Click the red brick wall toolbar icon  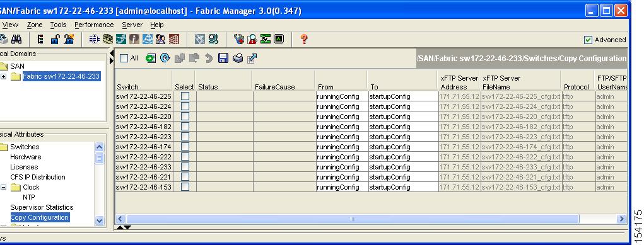(x=173, y=40)
